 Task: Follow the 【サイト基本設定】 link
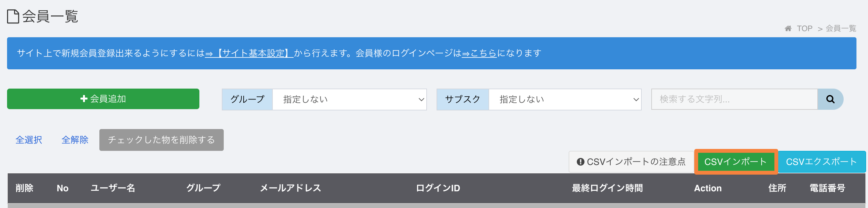coord(249,53)
